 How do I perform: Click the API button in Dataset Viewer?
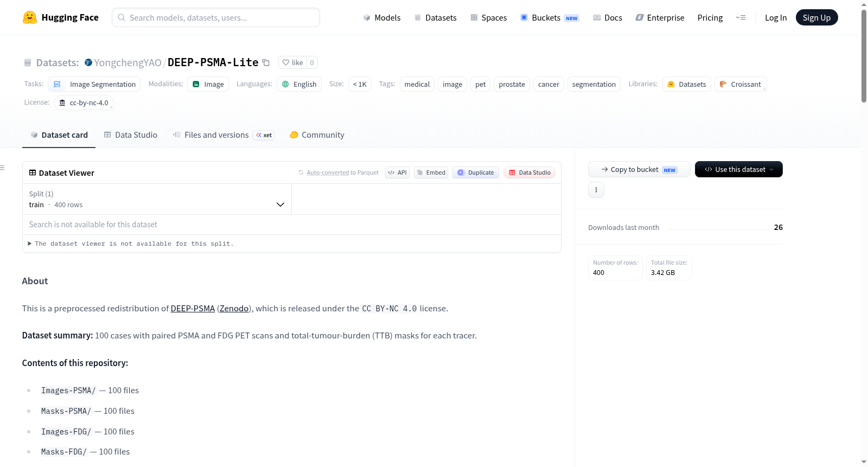point(397,172)
